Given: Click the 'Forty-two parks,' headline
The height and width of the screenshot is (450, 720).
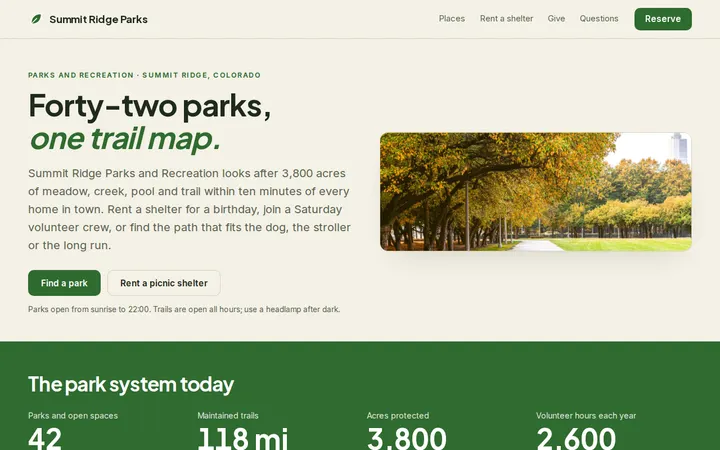Looking at the screenshot, I should (x=150, y=106).
